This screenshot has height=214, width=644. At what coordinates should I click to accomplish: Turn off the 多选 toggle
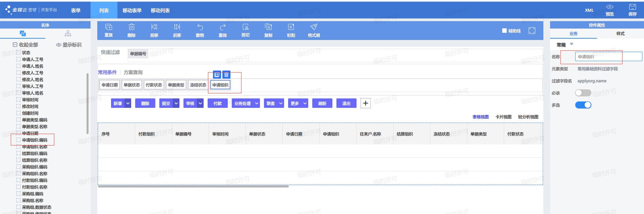[583, 105]
